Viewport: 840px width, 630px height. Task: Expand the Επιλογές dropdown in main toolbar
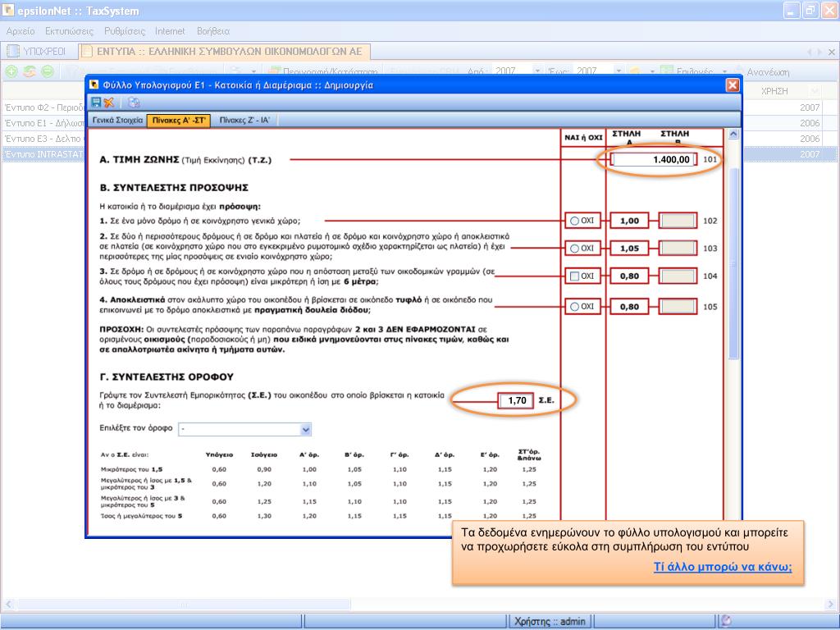coord(724,71)
